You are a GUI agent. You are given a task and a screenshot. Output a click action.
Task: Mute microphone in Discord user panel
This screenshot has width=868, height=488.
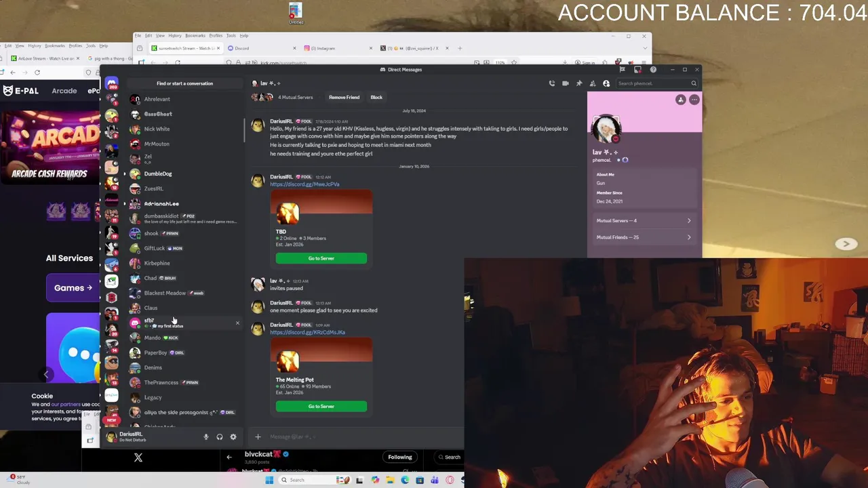pyautogui.click(x=206, y=437)
